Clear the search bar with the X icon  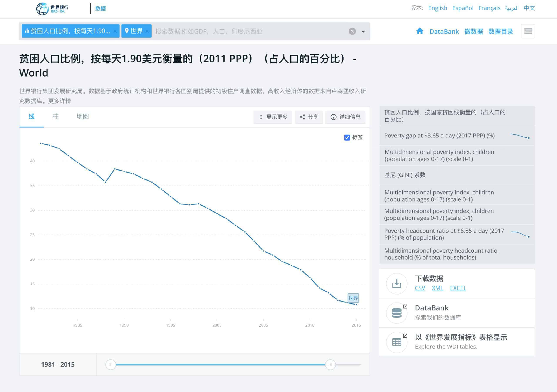352,31
